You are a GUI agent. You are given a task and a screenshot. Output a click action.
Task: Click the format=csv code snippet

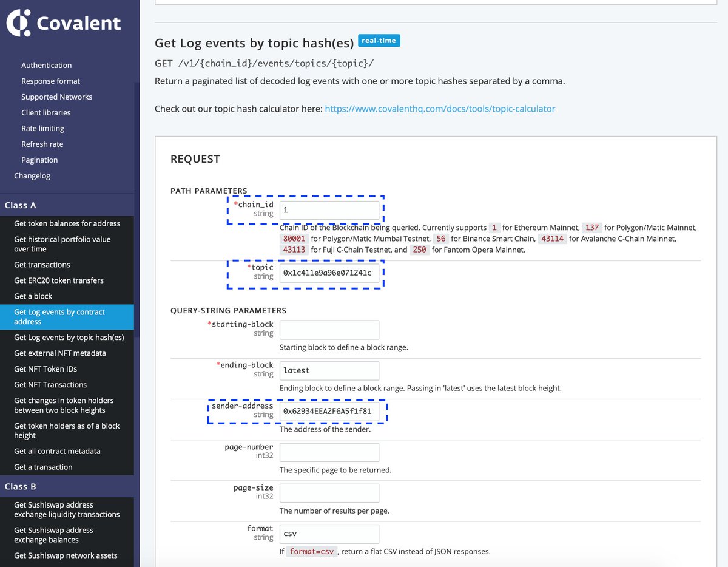[x=312, y=552]
